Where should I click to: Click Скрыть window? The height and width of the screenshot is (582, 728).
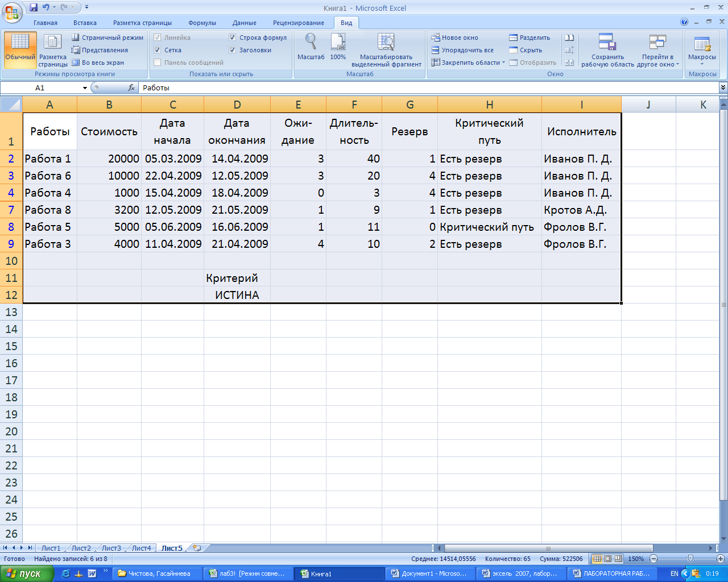tap(526, 50)
